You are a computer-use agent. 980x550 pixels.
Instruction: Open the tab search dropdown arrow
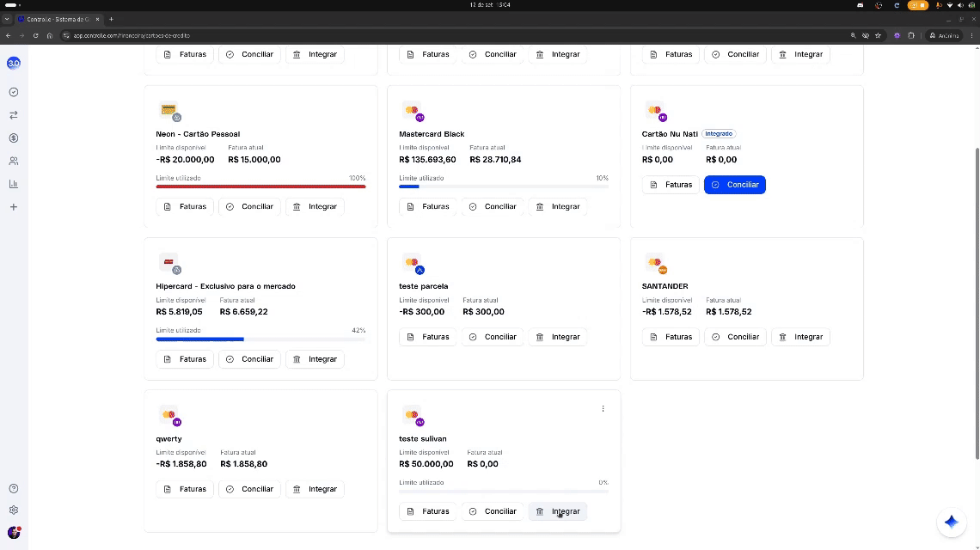click(7, 20)
